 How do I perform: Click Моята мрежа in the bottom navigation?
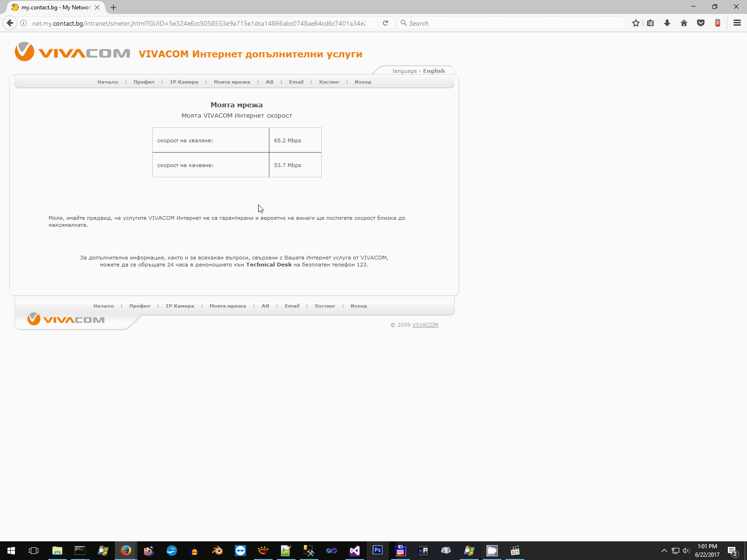point(228,306)
